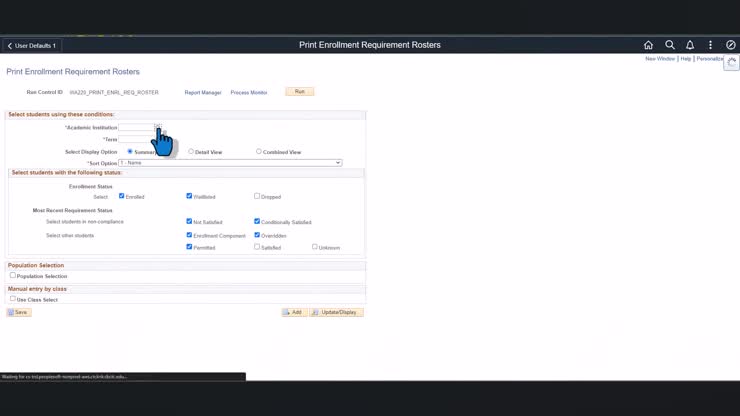Open the global search magnifier
The image size is (740, 416).
[x=670, y=45]
